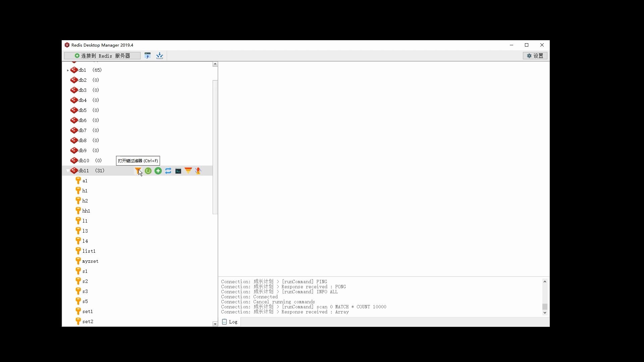The width and height of the screenshot is (644, 362).
Task: Open the set1 key
Action: click(88, 311)
